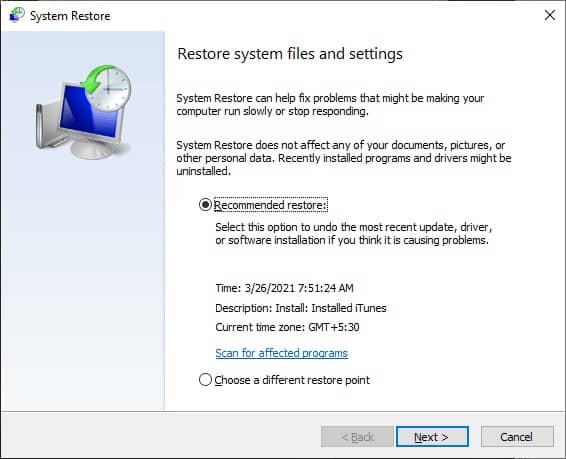Click the Choose a different restore point label
566x459 pixels.
click(x=292, y=380)
